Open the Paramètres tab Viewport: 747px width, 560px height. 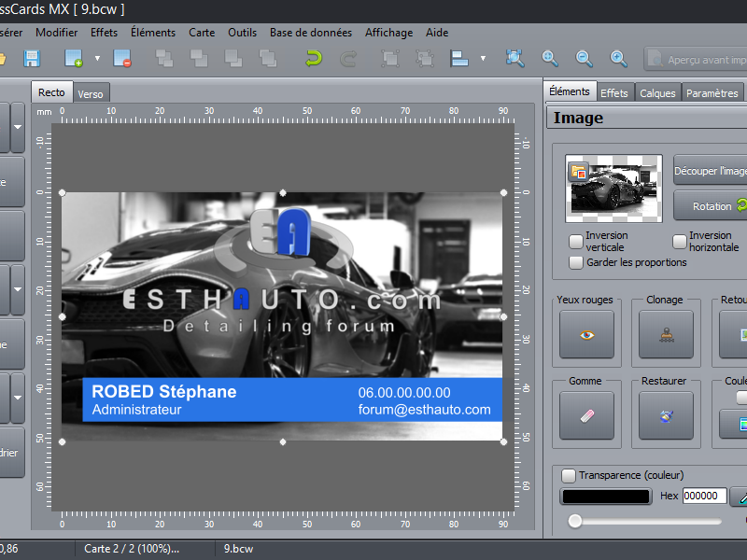click(712, 92)
